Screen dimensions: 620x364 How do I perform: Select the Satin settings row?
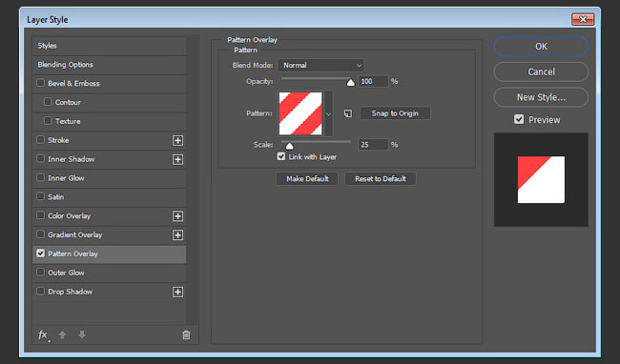coord(109,197)
